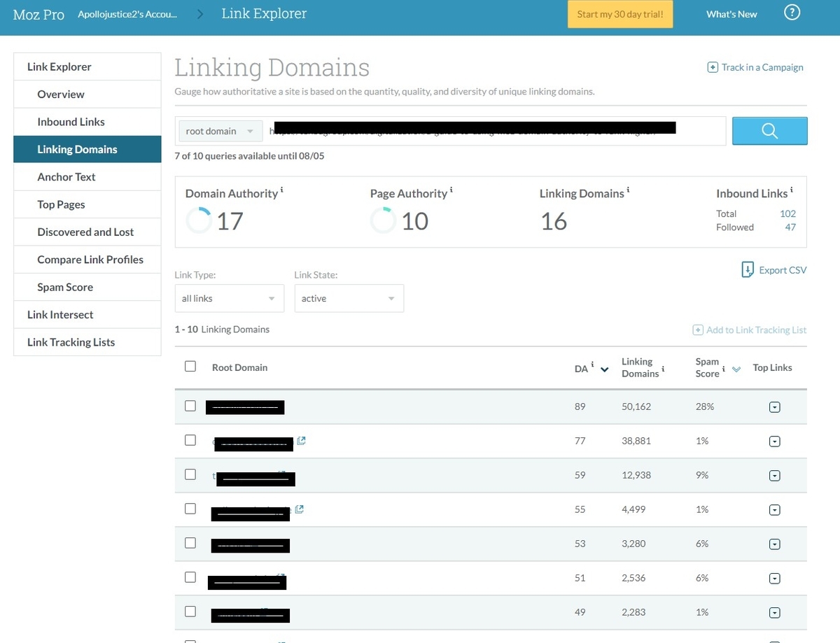Open the What's New link
Screen dimensions: 840x643
click(x=731, y=14)
